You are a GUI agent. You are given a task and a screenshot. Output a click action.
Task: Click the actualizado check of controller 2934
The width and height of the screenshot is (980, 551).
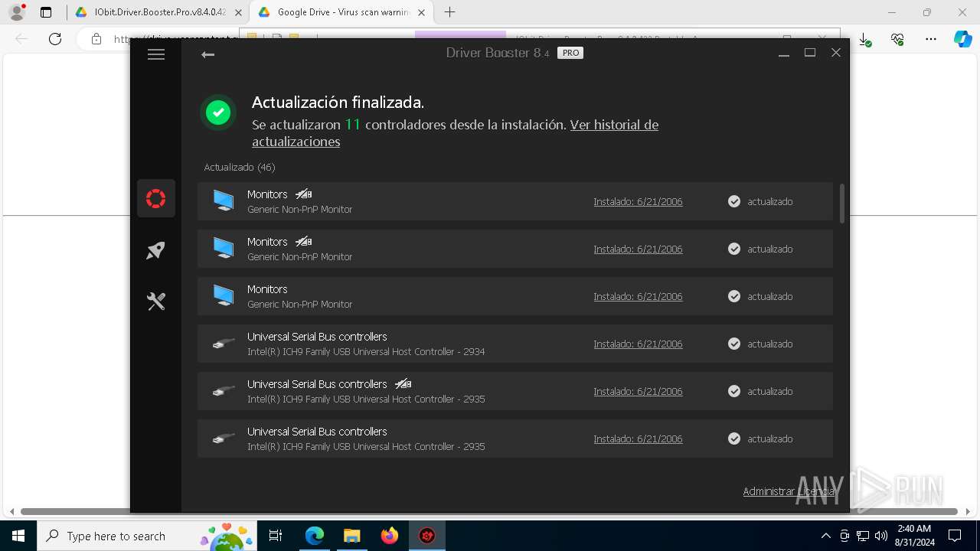[x=734, y=344]
